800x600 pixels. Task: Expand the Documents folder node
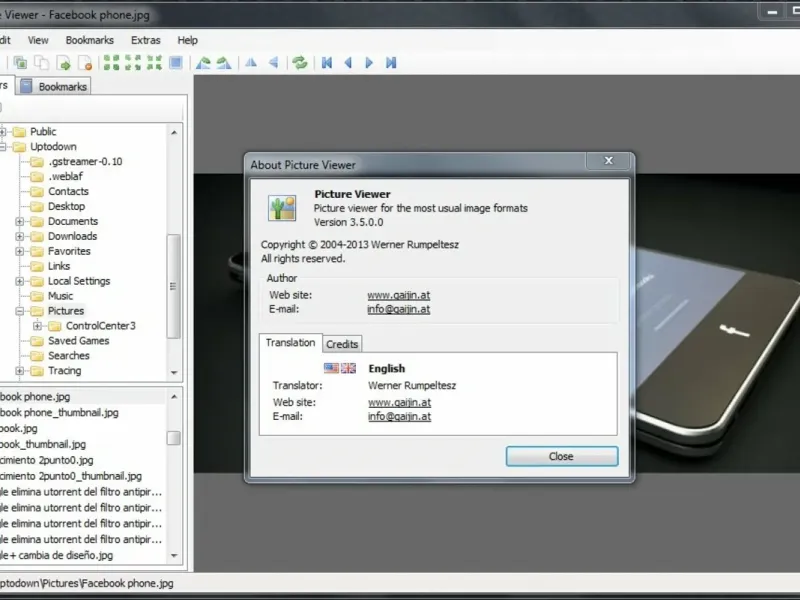point(19,221)
